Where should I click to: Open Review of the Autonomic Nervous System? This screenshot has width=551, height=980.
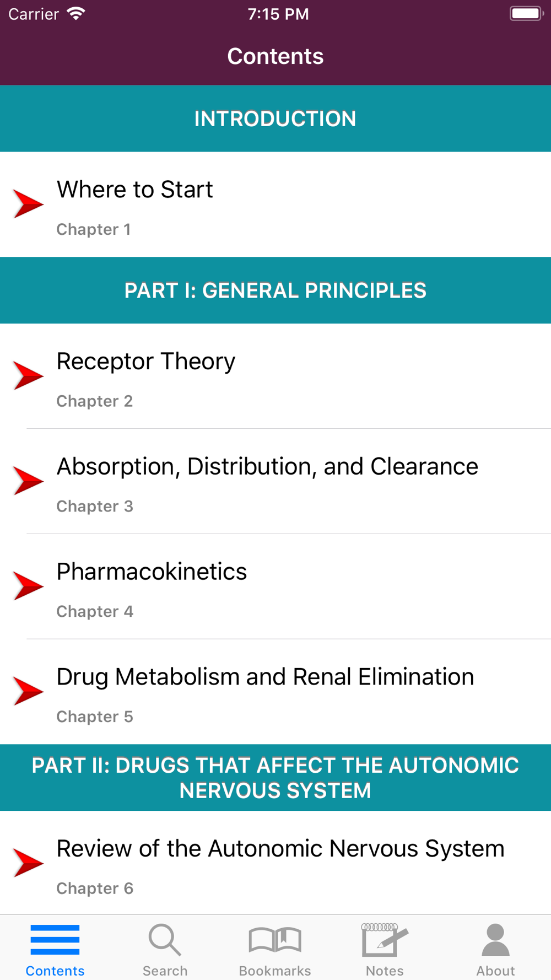click(275, 863)
